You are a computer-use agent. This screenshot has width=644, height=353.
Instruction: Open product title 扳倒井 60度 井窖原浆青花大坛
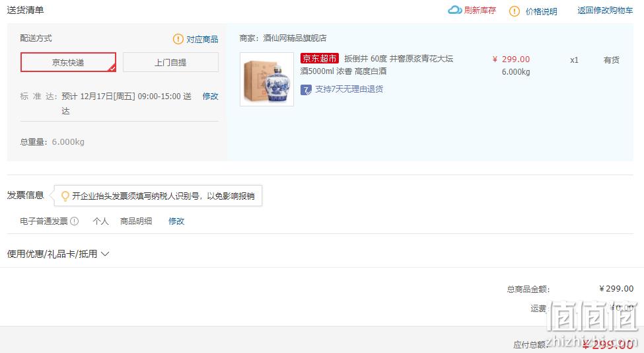click(398, 59)
